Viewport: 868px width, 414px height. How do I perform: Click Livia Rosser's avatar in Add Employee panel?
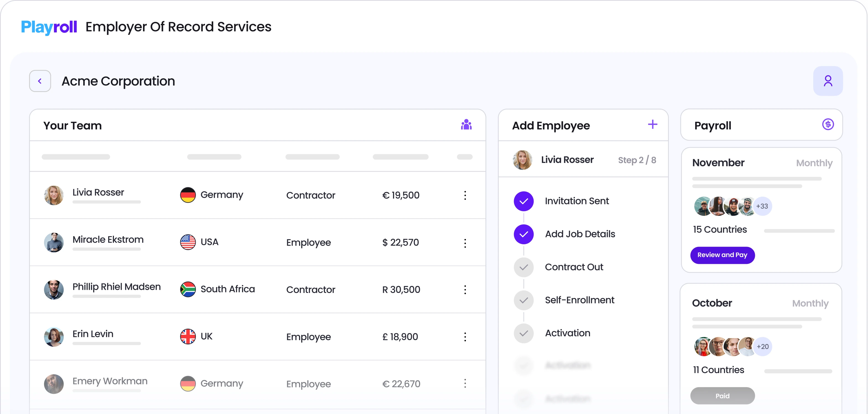[x=523, y=160]
